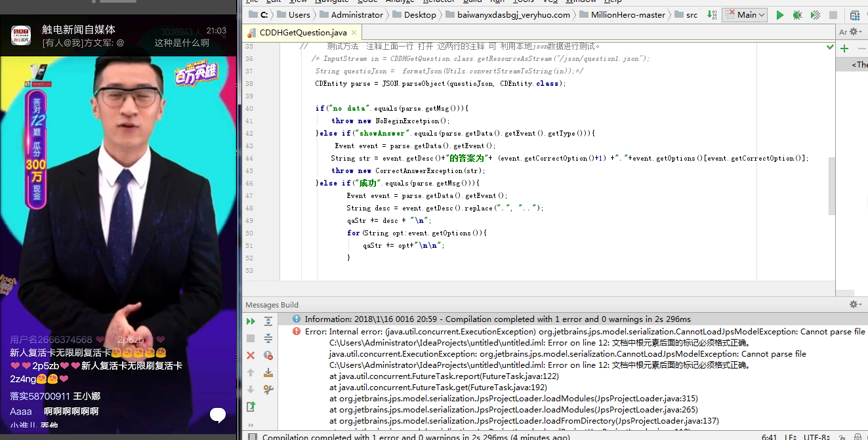The image size is (868, 440).
Task: Expand all messages
Action: point(268,321)
